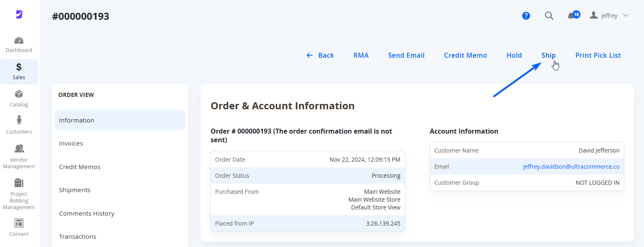Open the Catalog box icon
644x247 pixels.
[x=19, y=94]
